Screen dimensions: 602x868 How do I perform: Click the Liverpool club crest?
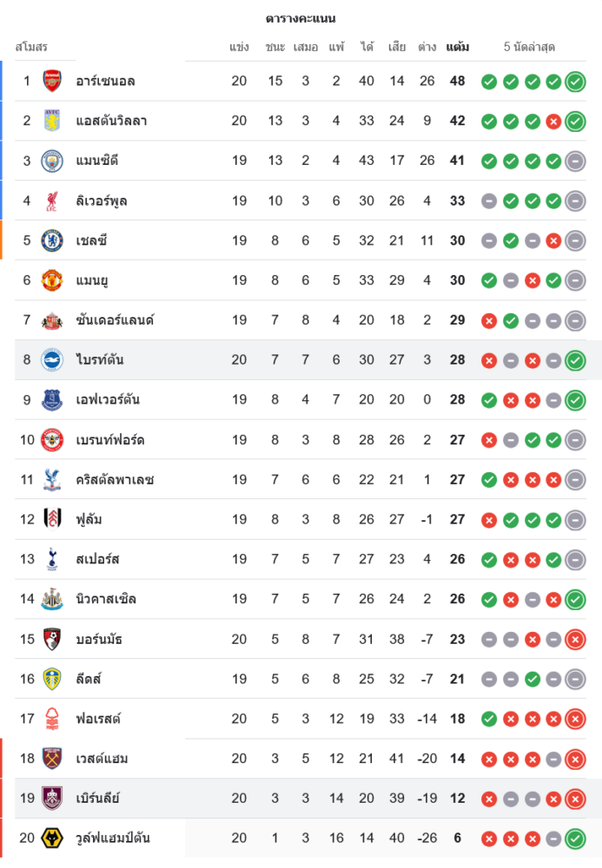(52, 201)
